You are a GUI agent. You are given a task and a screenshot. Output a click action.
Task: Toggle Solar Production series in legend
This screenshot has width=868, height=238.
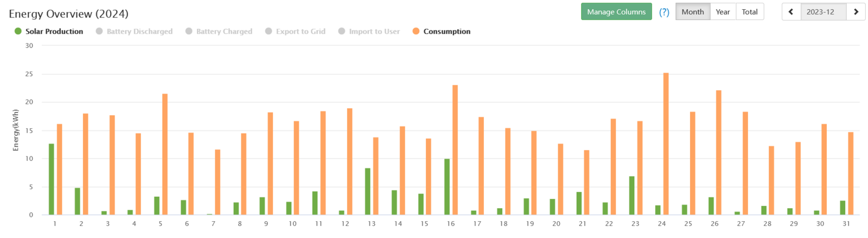pos(49,32)
